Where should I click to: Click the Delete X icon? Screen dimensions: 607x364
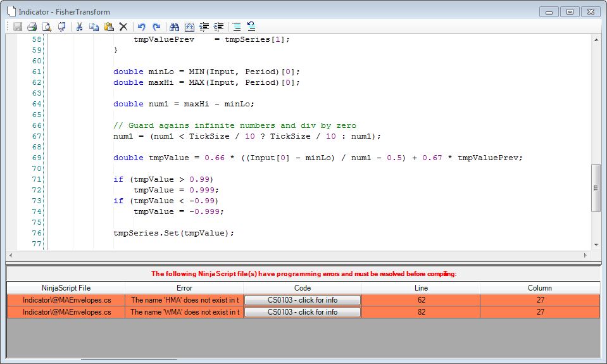point(123,27)
